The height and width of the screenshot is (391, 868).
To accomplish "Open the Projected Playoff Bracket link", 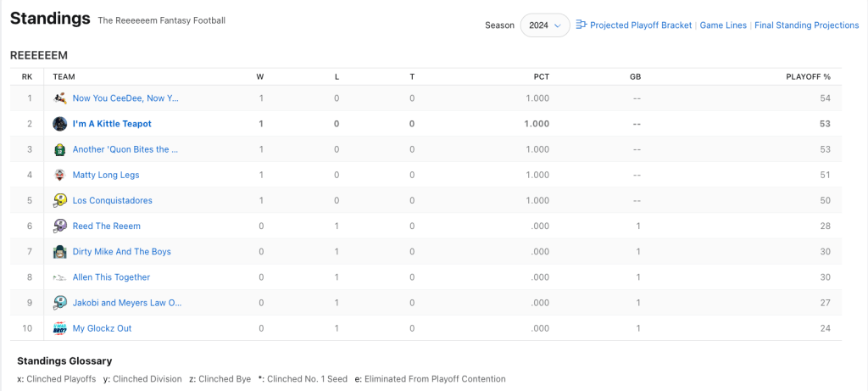I will (x=641, y=25).
